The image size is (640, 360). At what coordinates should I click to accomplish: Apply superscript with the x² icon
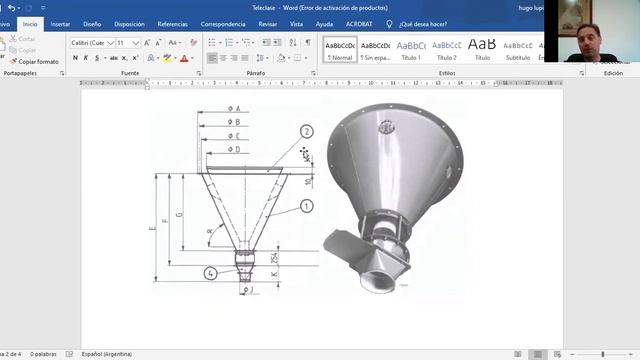tap(136, 58)
